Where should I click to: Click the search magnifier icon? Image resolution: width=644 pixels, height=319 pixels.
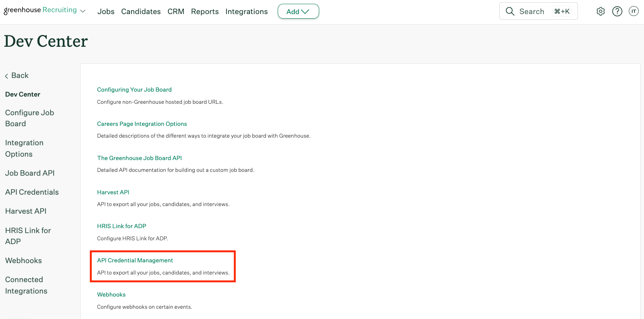coord(510,11)
